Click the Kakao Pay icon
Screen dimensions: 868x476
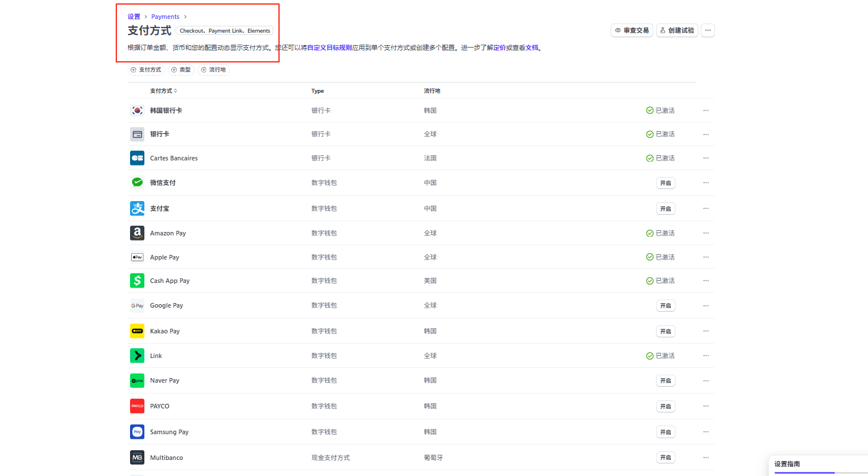pyautogui.click(x=137, y=331)
